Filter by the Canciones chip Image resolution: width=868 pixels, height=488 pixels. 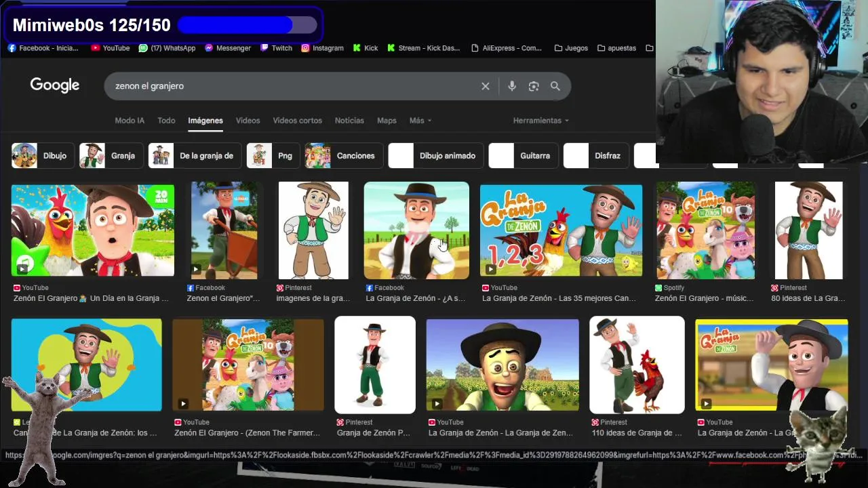(344, 155)
